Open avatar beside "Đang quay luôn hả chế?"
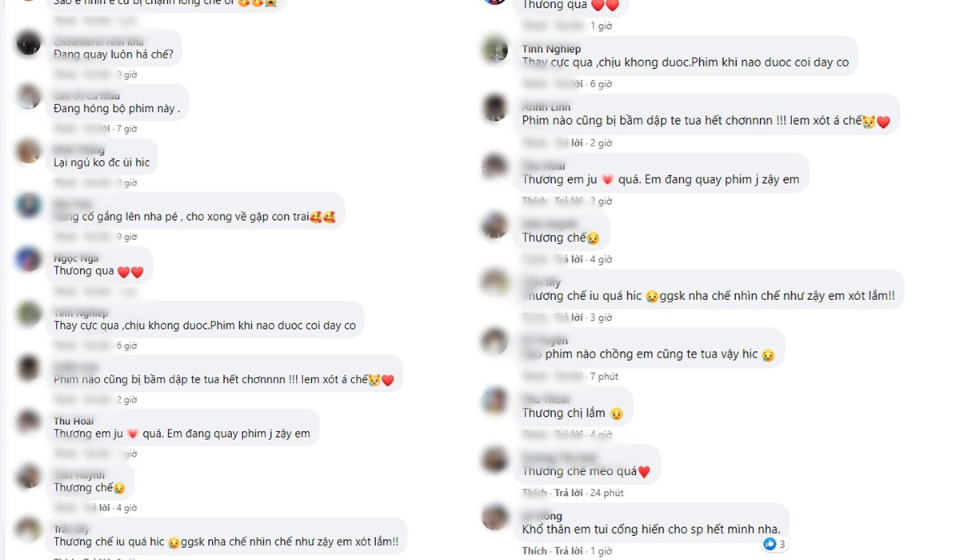The width and height of the screenshot is (960, 560). tap(28, 42)
